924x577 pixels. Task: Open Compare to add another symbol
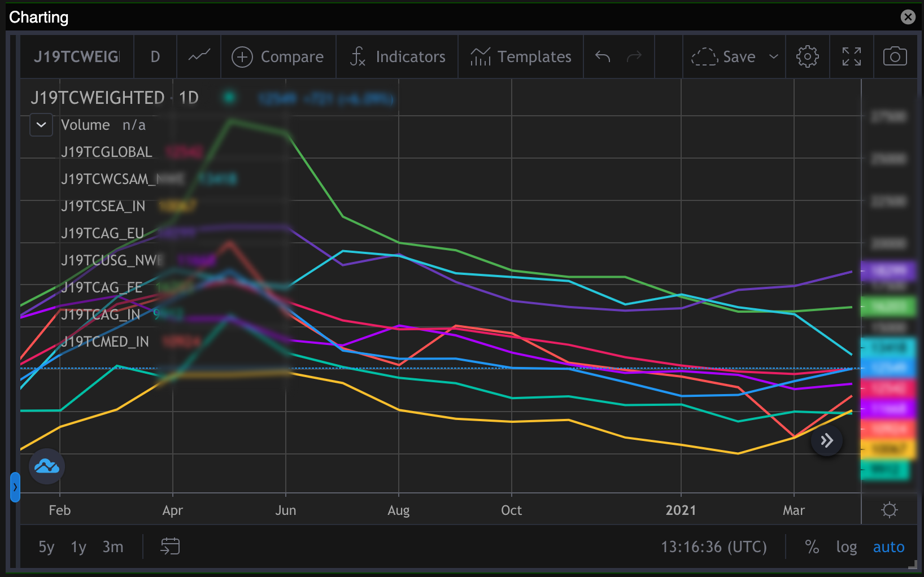pyautogui.click(x=278, y=56)
